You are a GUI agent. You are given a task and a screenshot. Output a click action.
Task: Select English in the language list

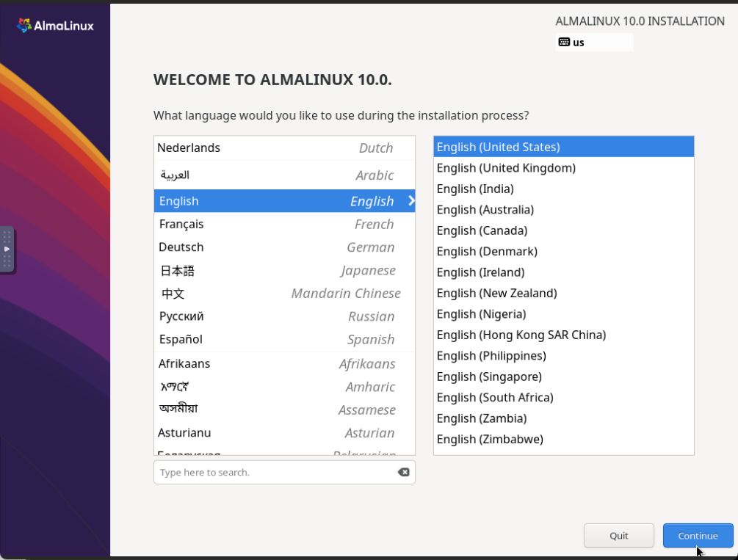coord(284,201)
